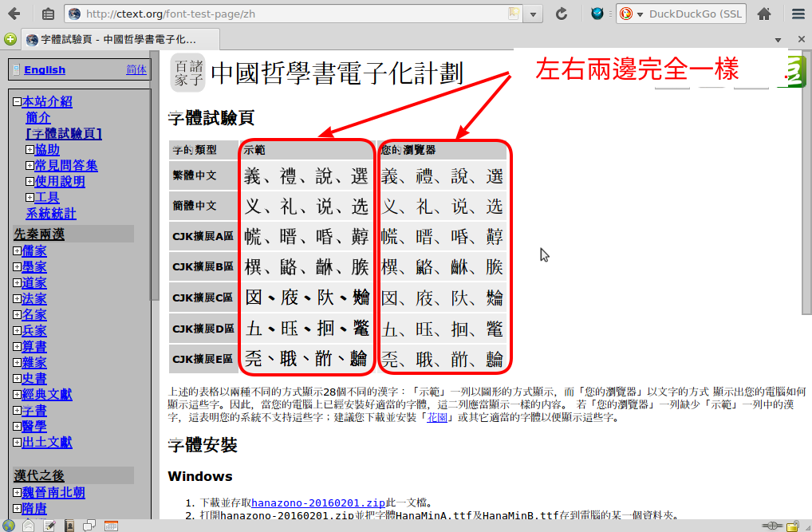
Task: Open the 系統統計 link
Action: pos(51,214)
